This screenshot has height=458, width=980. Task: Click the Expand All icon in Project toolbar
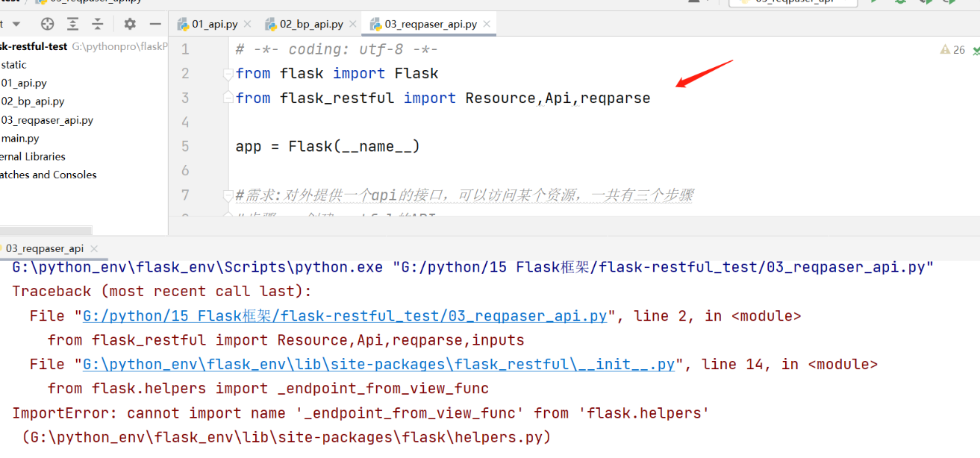[x=72, y=24]
